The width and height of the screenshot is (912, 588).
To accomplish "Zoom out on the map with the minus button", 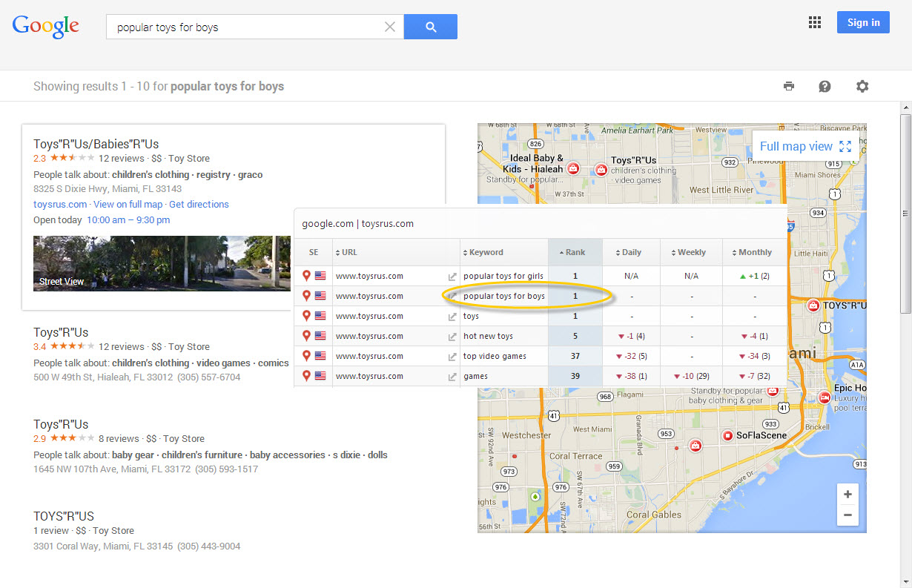I will 847,515.
